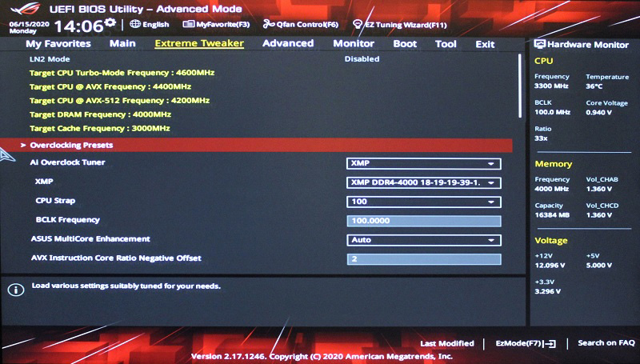Click the Core Voltage 0.940 V value
This screenshot has height=364, width=640.
pos(598,113)
